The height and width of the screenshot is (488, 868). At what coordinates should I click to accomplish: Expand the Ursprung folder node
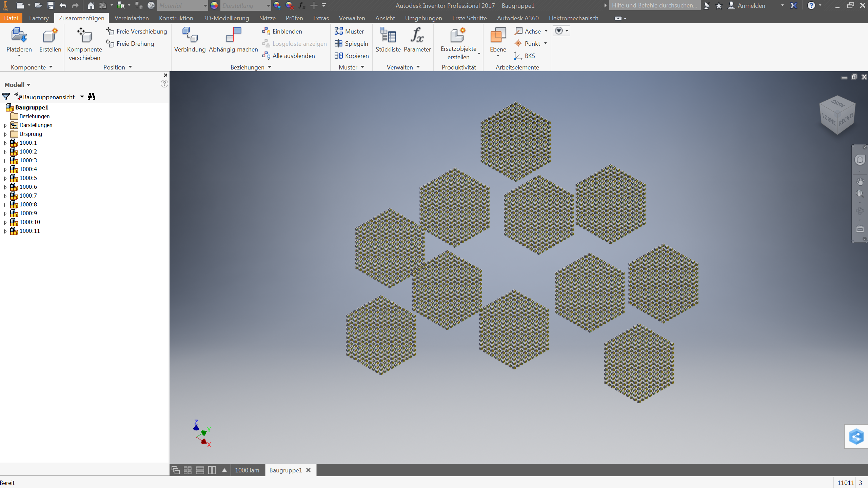tap(5, 134)
